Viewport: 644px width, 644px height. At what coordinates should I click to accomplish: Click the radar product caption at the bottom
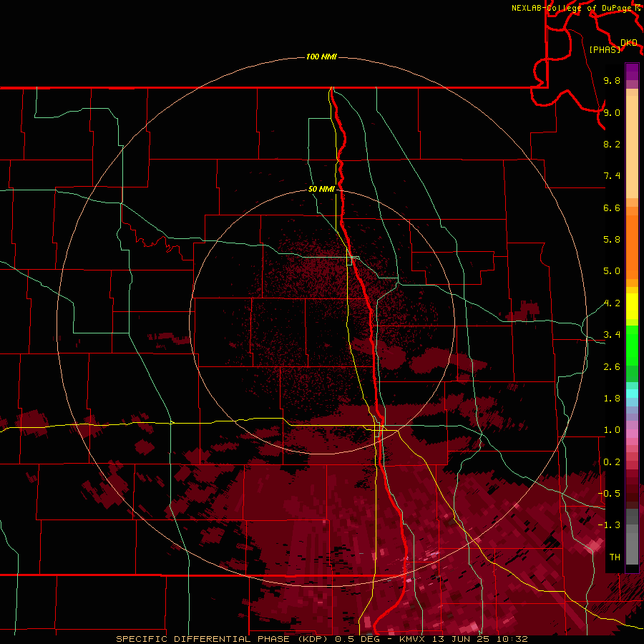(x=321, y=639)
